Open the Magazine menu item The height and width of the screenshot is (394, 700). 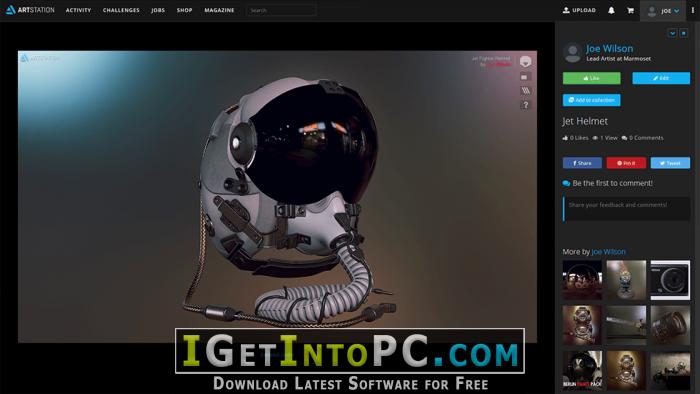219,10
